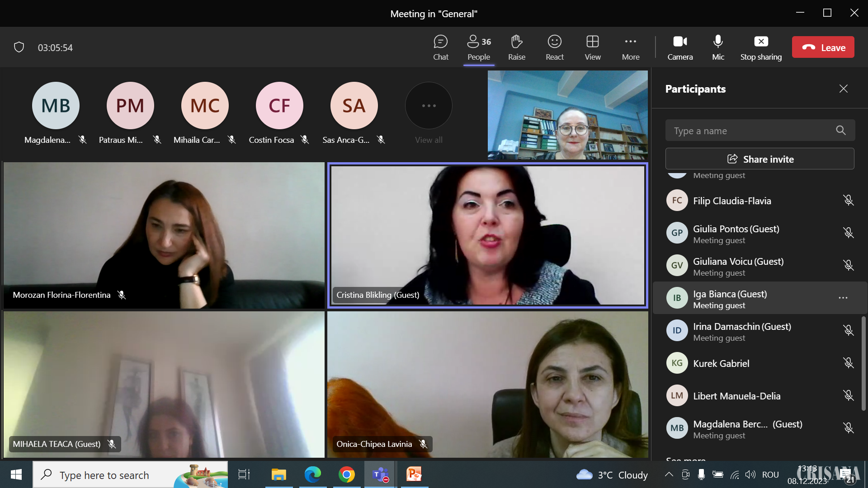
Task: Click View all participants bubble
Action: pyautogui.click(x=429, y=106)
